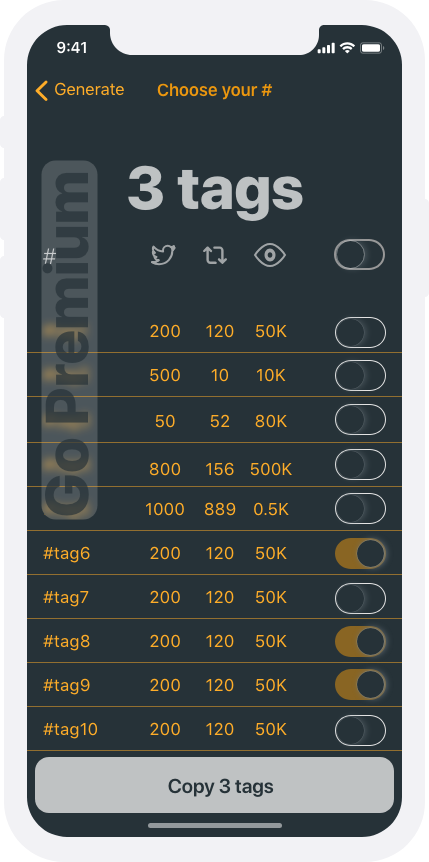This screenshot has width=429, height=862.
Task: Tap the Twitter bird column icon
Action: click(x=163, y=255)
